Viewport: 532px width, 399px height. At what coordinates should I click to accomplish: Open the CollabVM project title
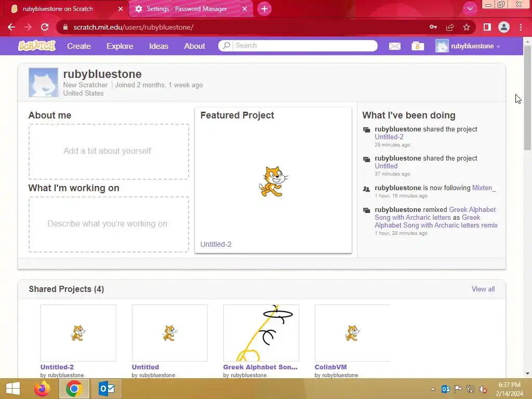click(331, 367)
